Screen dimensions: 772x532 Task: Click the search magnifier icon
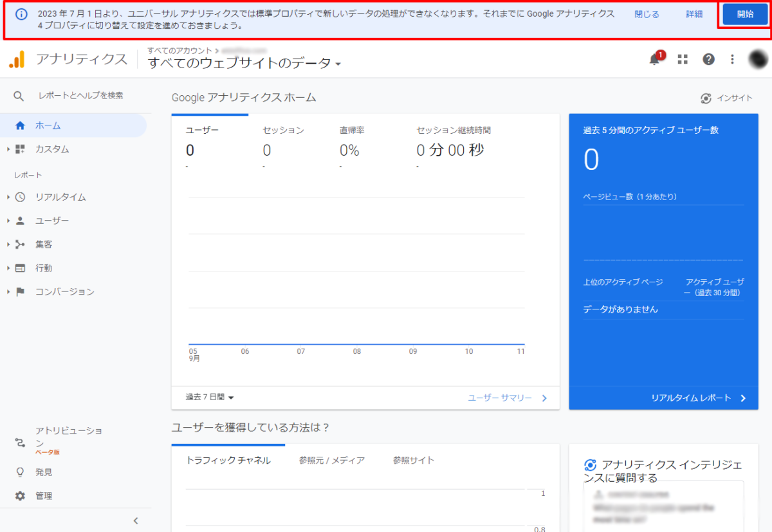19,96
